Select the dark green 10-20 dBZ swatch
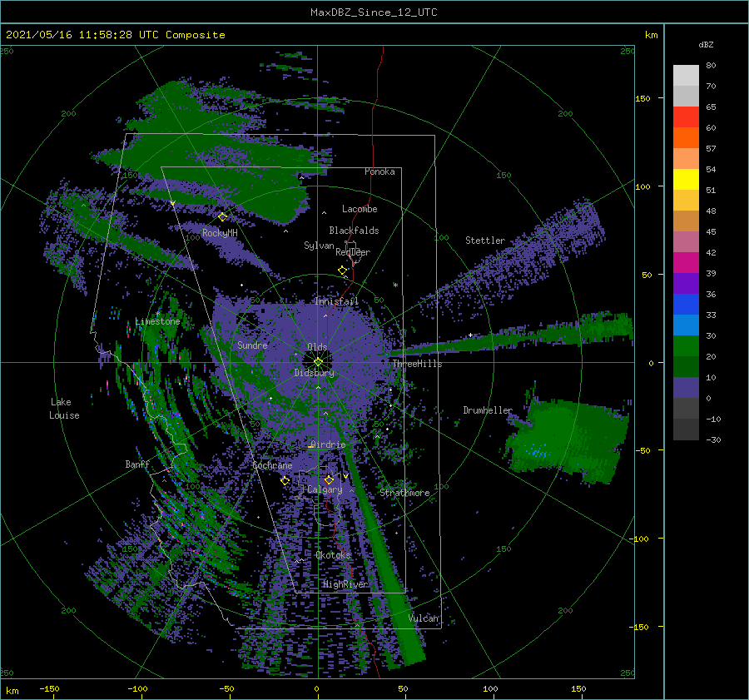 [x=686, y=366]
